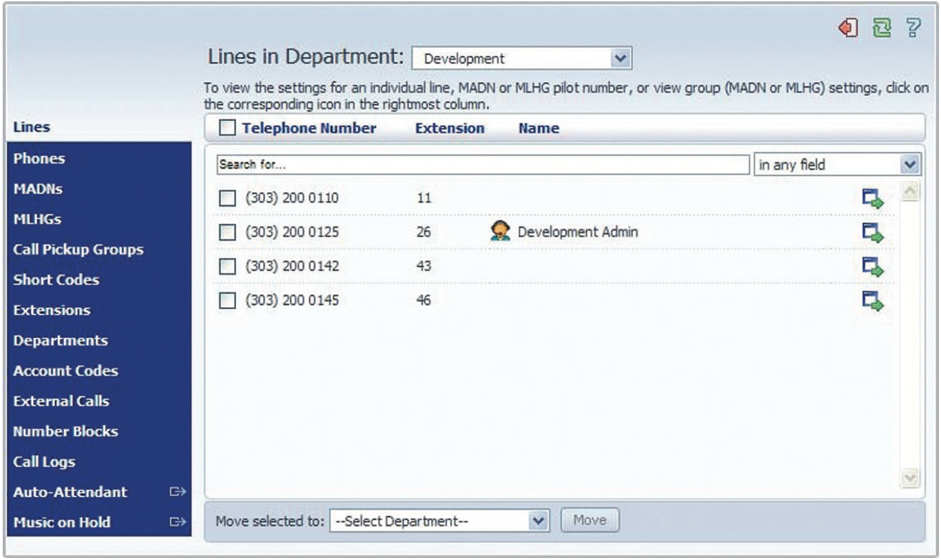Open line settings for (303) 200 0110
The width and height of the screenshot is (941, 560).
pos(873,198)
